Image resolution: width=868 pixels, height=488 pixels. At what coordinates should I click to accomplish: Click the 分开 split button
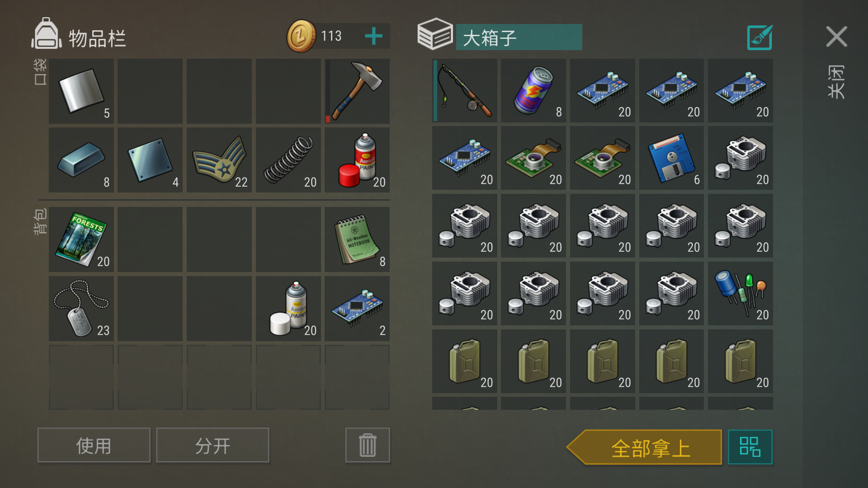(x=212, y=446)
